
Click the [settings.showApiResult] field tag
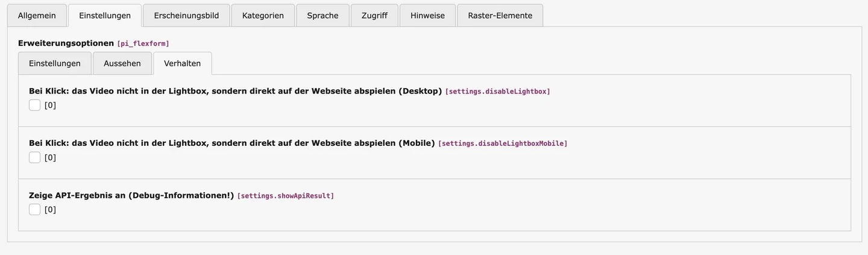point(286,196)
